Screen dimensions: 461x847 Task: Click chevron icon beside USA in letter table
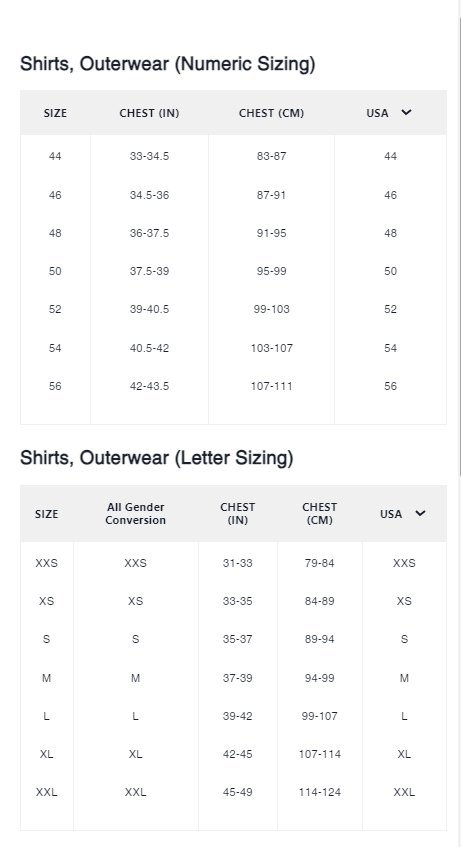(x=420, y=513)
